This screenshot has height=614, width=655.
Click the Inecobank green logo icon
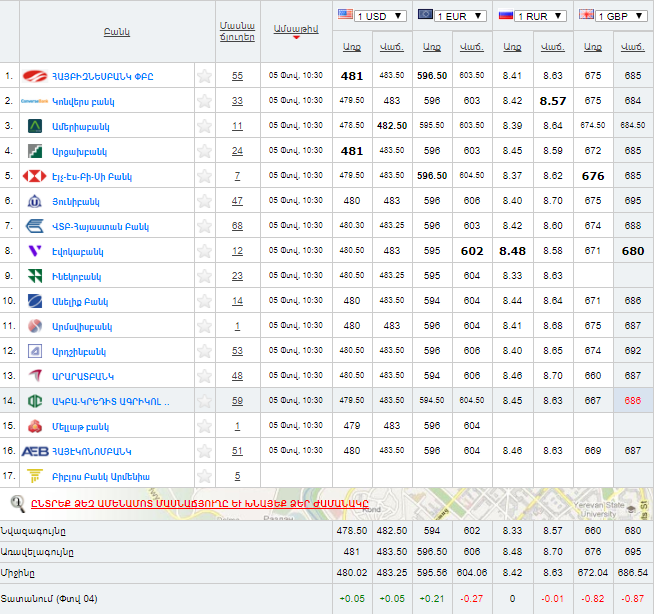[35, 276]
